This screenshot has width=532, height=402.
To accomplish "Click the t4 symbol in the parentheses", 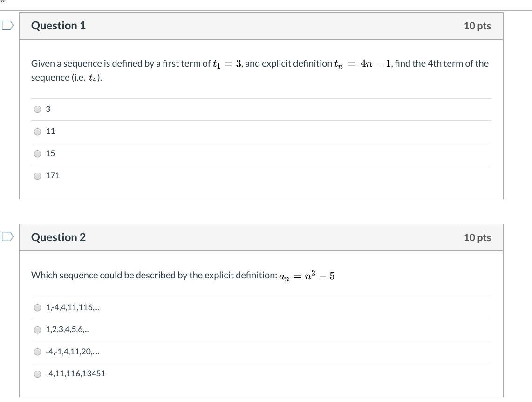I will point(93,78).
